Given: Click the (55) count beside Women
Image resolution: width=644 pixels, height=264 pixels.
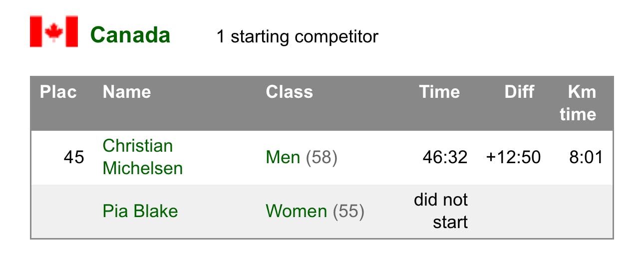Looking at the screenshot, I should point(348,211).
